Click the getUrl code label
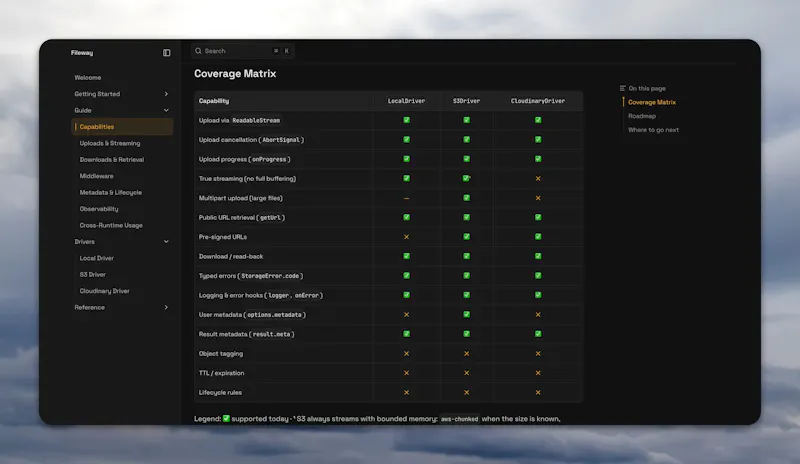Image resolution: width=800 pixels, height=464 pixels. (x=270, y=217)
